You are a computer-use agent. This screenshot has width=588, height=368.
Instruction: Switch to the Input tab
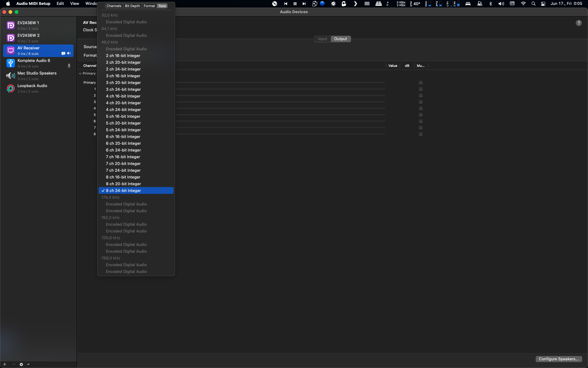coord(322,39)
